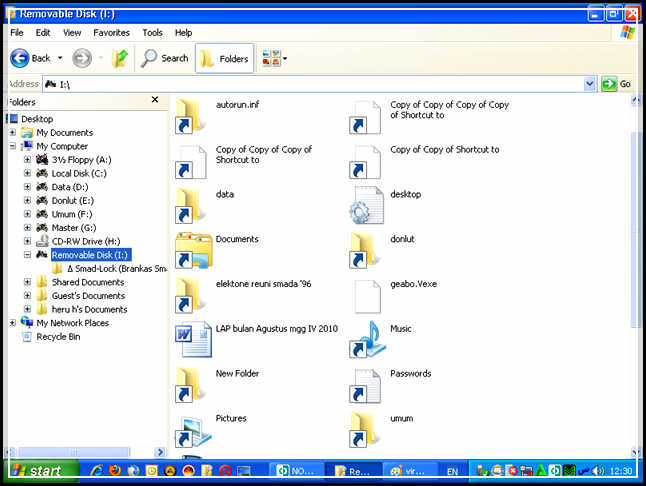Select Smad-Lock folder in tree
The width and height of the screenshot is (646, 486).
point(117,269)
